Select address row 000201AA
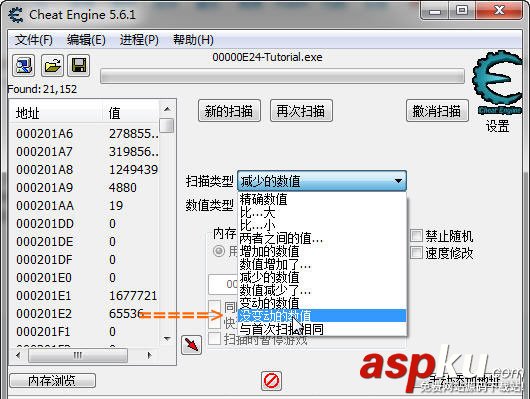This screenshot has width=530, height=399. 85,205
